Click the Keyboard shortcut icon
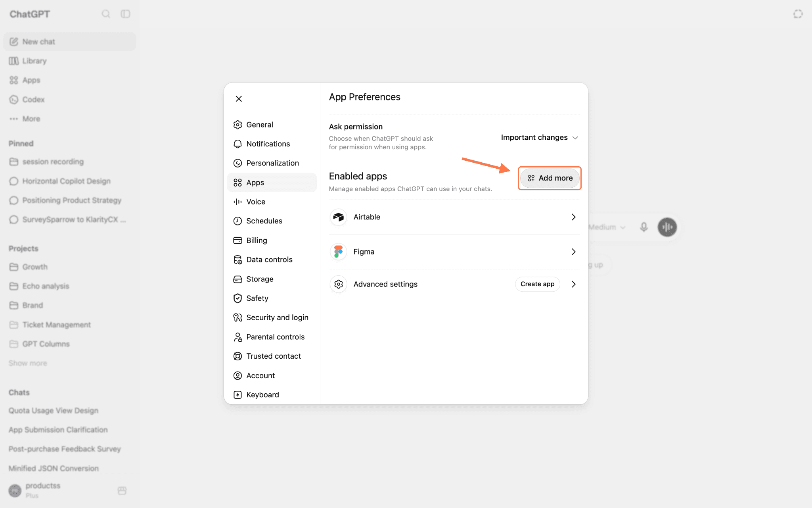 pos(237,394)
